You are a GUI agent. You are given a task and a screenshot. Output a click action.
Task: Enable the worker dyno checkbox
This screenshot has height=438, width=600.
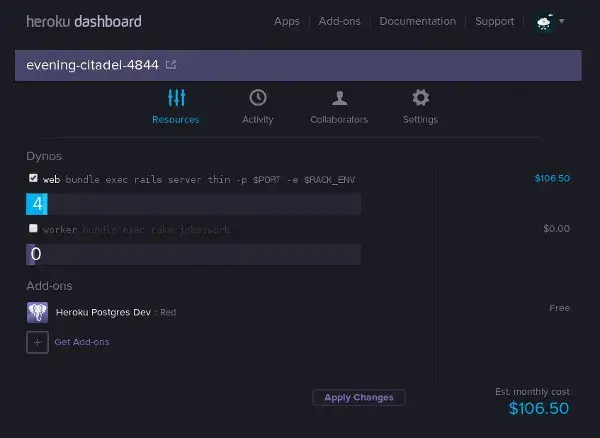[x=34, y=229]
